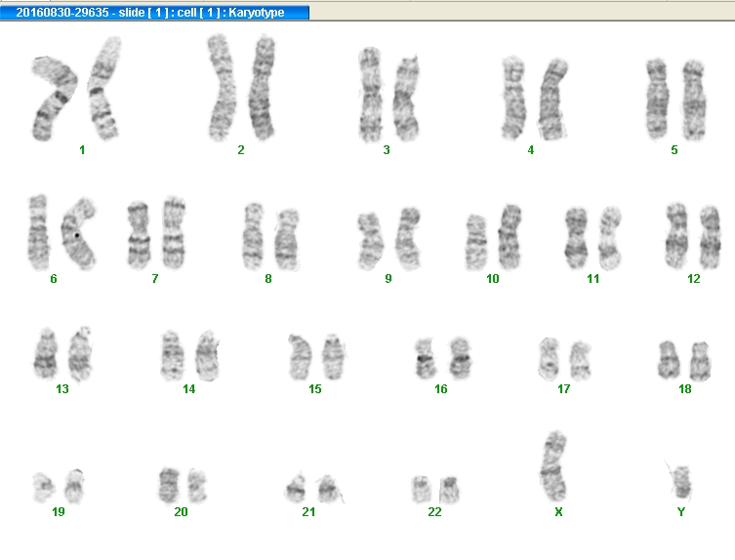735x560 pixels.
Task: Click the green label "8"
Action: point(268,279)
